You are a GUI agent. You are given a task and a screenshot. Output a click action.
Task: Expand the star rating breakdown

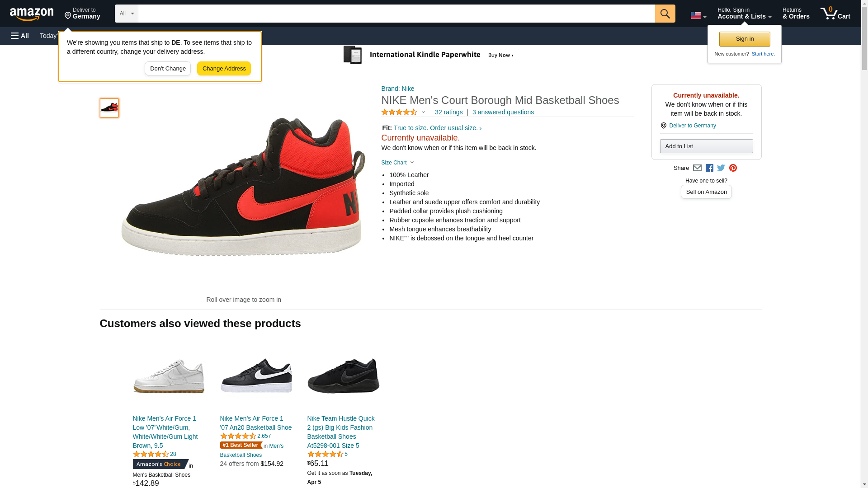(x=403, y=112)
